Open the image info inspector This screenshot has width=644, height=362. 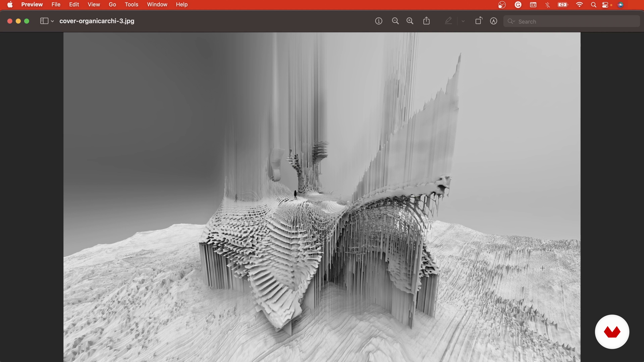379,21
